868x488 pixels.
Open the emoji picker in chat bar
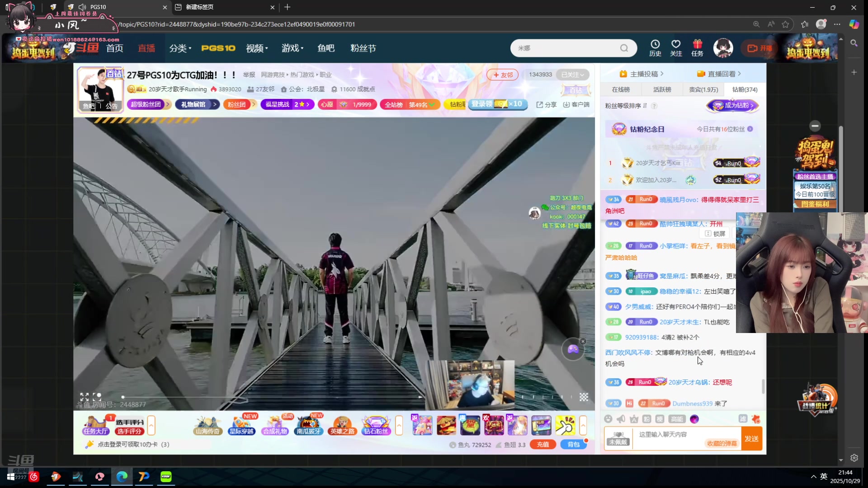click(x=607, y=419)
